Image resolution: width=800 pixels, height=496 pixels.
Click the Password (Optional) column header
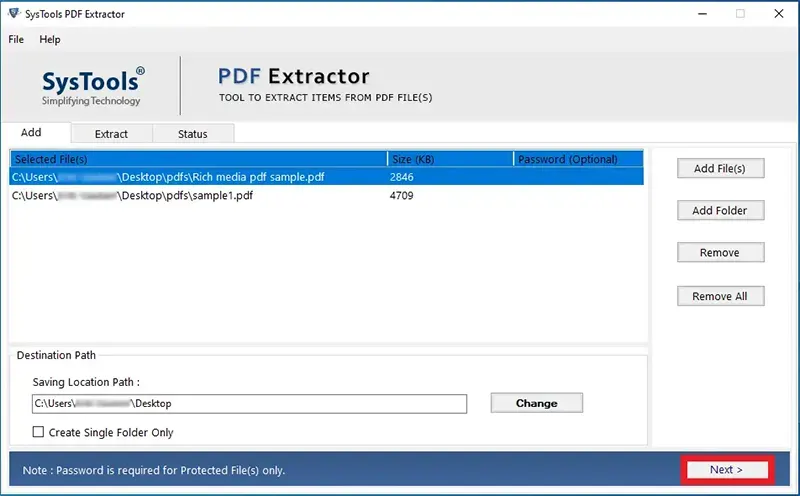[x=579, y=159]
